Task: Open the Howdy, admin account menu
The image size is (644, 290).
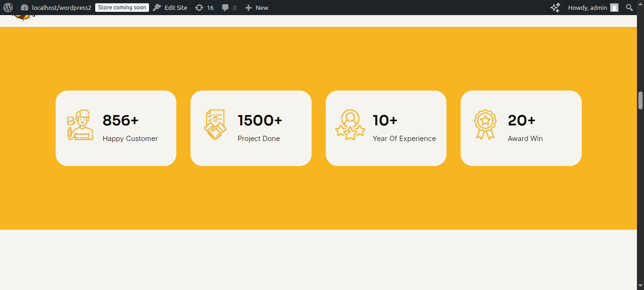Action: tap(587, 8)
